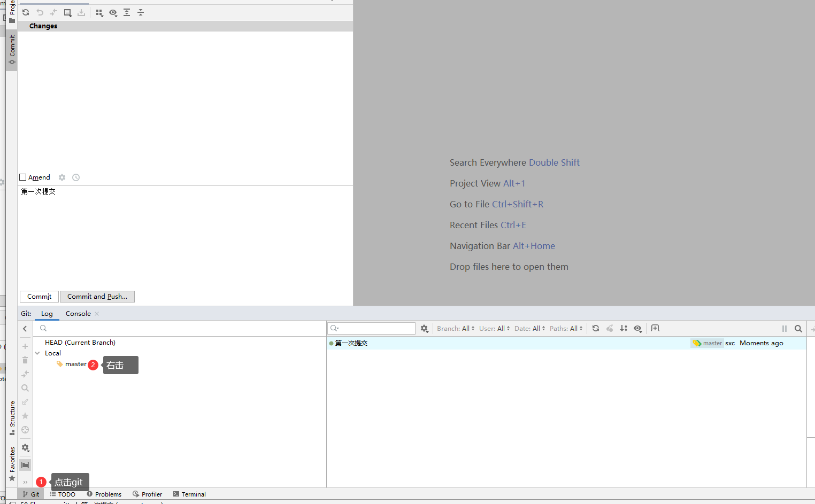Open the Branch: All filter dropdown
This screenshot has height=504, width=815.
click(455, 328)
